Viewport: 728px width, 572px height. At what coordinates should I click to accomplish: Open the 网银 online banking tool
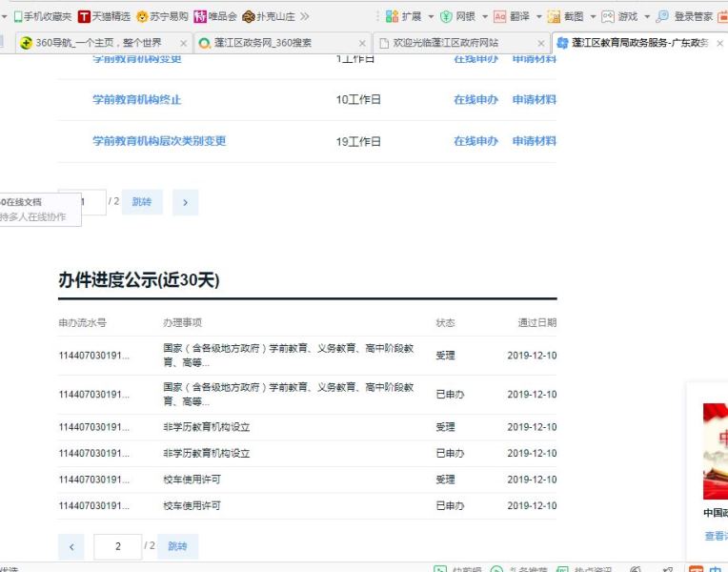pyautogui.click(x=457, y=17)
